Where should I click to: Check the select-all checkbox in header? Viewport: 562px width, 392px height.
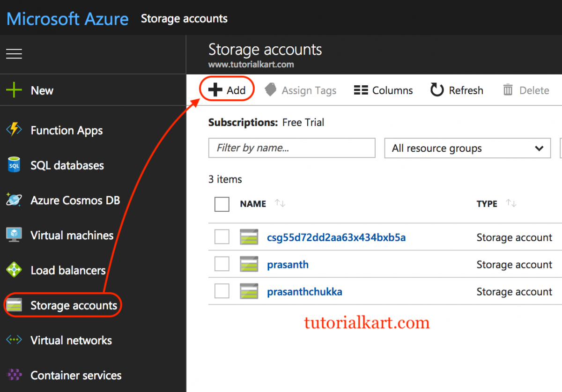[222, 204]
